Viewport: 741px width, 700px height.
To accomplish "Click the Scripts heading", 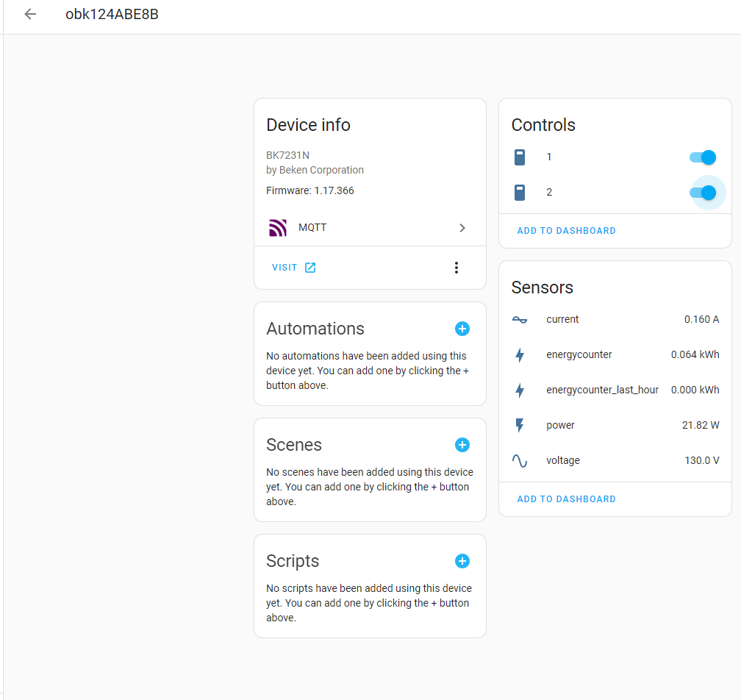I will point(293,561).
